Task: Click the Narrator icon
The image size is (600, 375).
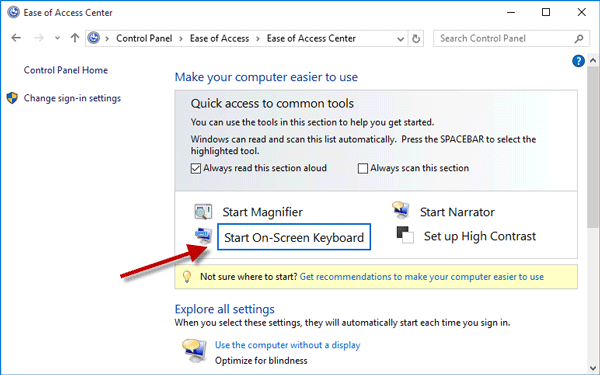Action: (x=401, y=210)
